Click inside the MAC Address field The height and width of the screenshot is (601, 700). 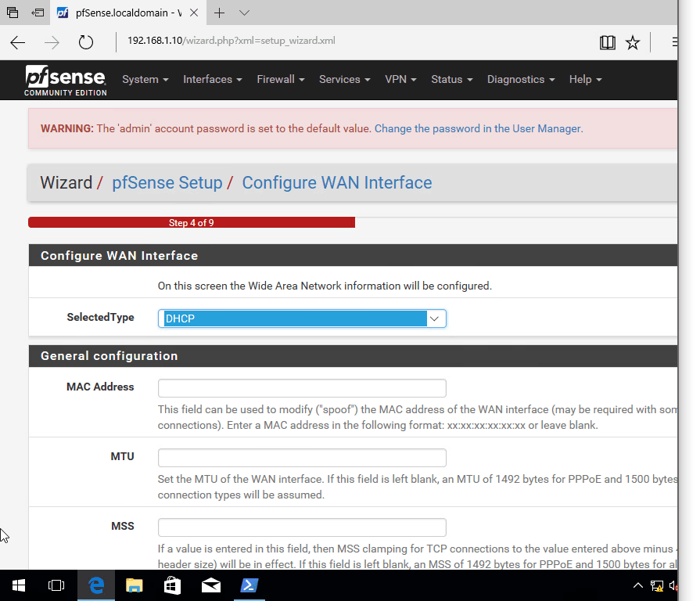301,388
